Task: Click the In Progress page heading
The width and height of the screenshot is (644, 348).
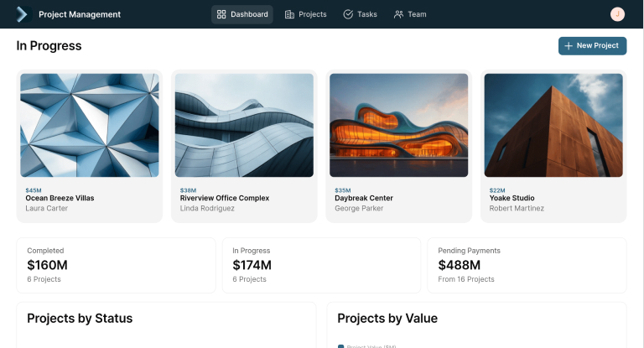Action: (49, 45)
